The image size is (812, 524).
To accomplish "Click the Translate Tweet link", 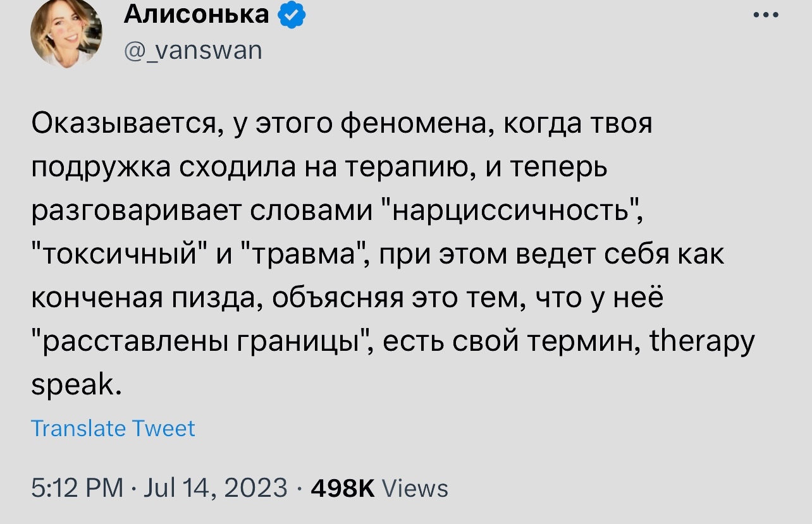I will pyautogui.click(x=113, y=429).
